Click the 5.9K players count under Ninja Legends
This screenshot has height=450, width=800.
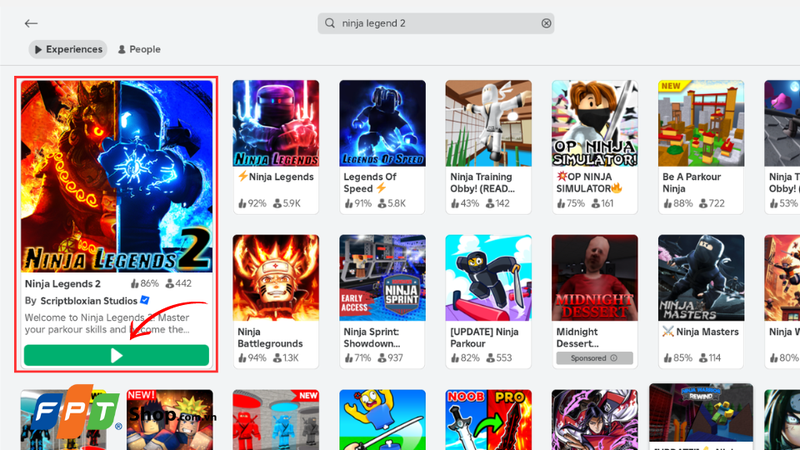point(287,204)
